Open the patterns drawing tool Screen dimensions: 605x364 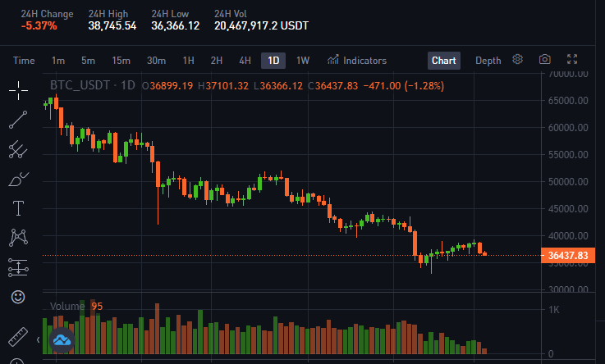[18, 238]
